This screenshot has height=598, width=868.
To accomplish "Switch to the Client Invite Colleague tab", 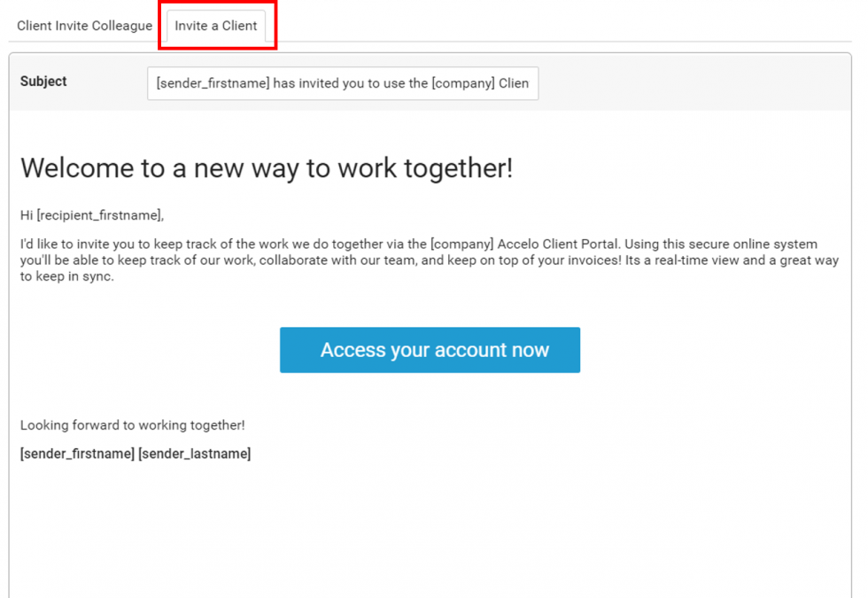I will click(x=84, y=26).
